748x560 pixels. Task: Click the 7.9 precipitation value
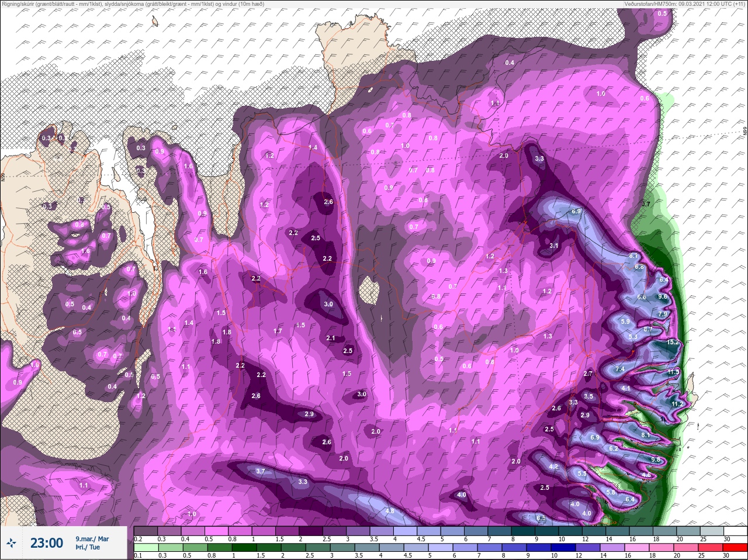[663, 314]
